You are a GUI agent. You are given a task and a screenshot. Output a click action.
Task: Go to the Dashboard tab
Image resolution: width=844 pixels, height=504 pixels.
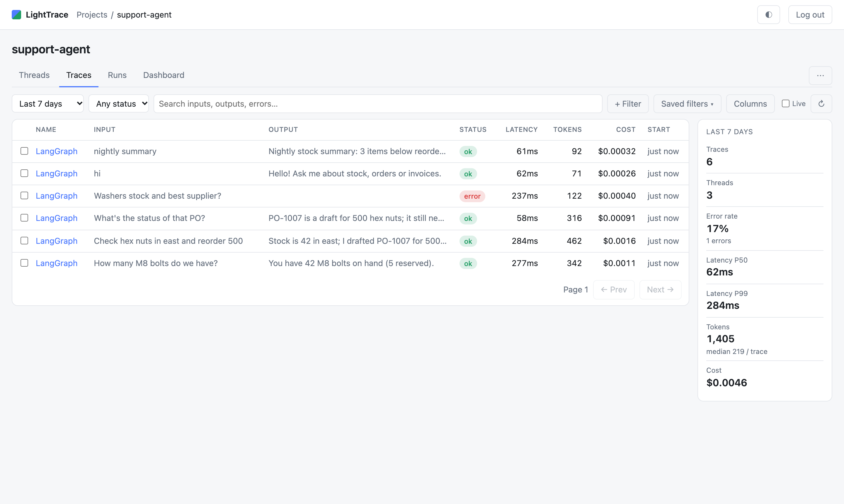[x=164, y=75]
